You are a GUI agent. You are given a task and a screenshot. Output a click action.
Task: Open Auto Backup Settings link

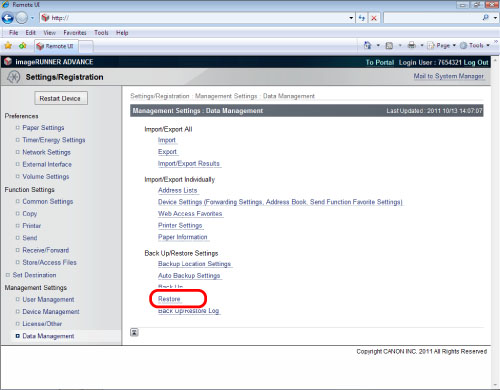coord(189,276)
